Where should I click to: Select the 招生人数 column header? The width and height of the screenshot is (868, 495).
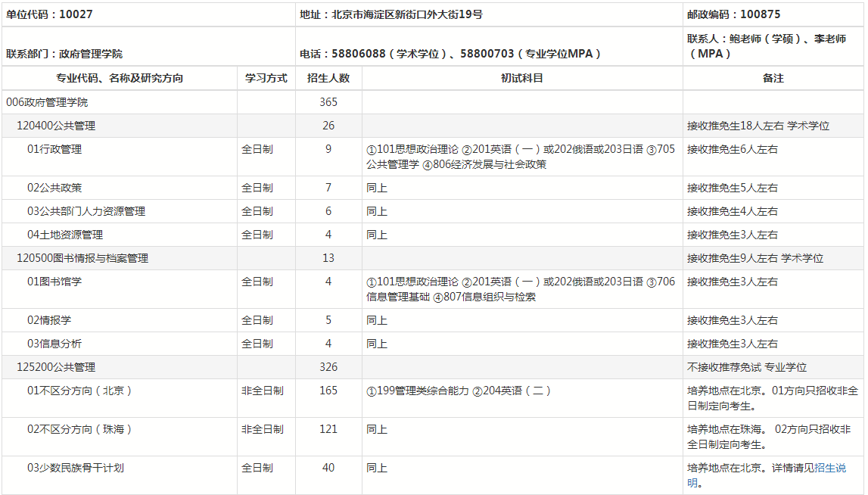click(328, 78)
